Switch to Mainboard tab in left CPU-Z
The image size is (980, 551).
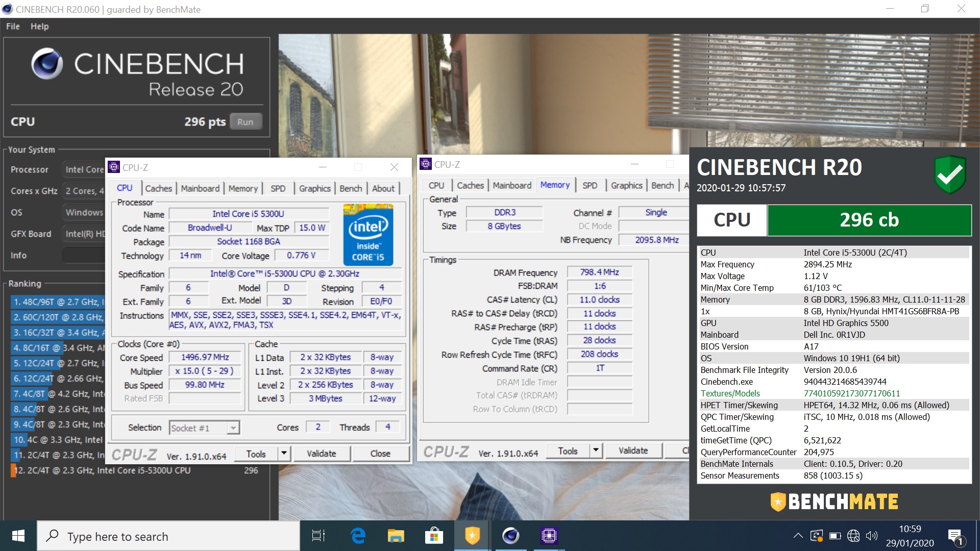pyautogui.click(x=200, y=188)
